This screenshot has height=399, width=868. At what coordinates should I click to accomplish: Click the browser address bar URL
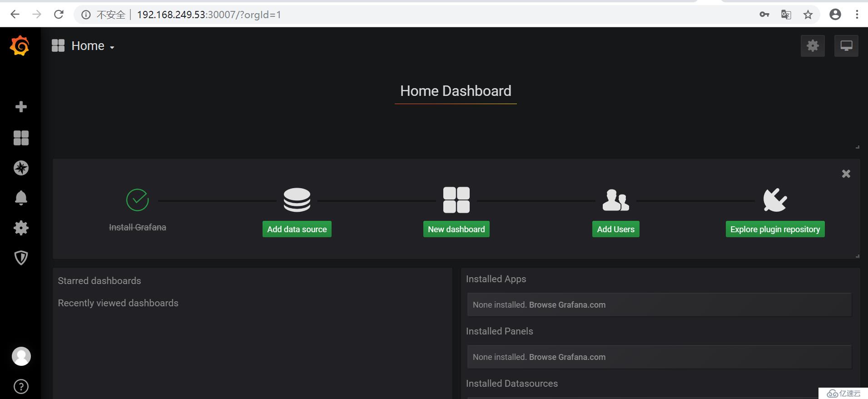pos(209,15)
